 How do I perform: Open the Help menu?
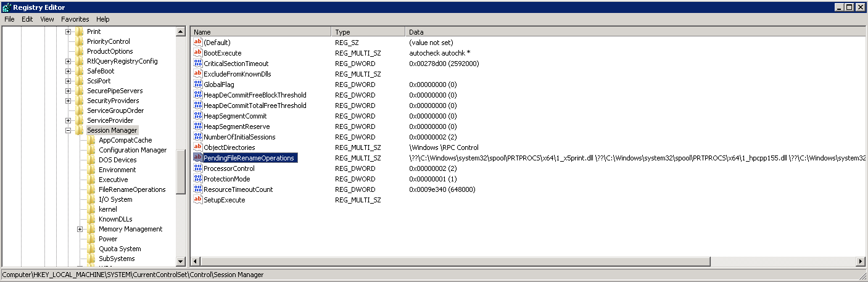tap(103, 19)
